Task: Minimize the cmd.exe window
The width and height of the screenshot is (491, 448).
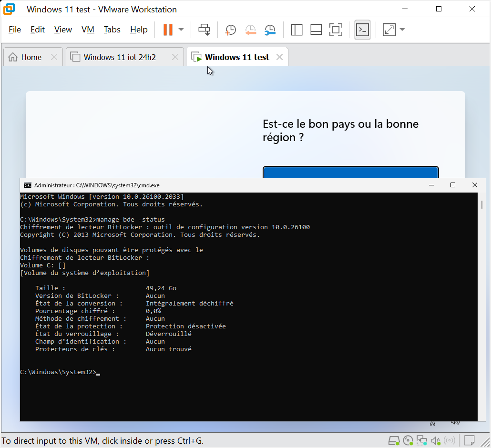Action: 431,185
